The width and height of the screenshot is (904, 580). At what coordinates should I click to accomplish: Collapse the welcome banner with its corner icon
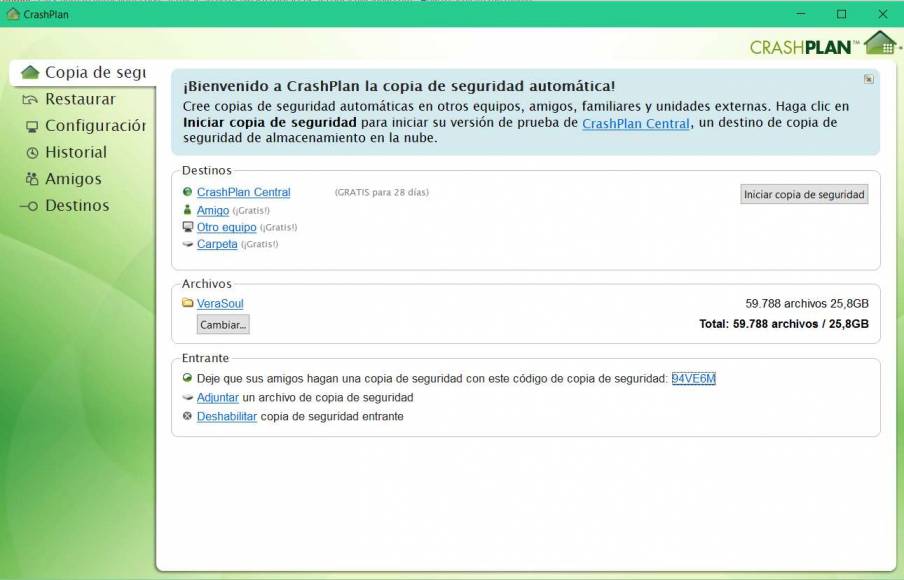point(866,77)
